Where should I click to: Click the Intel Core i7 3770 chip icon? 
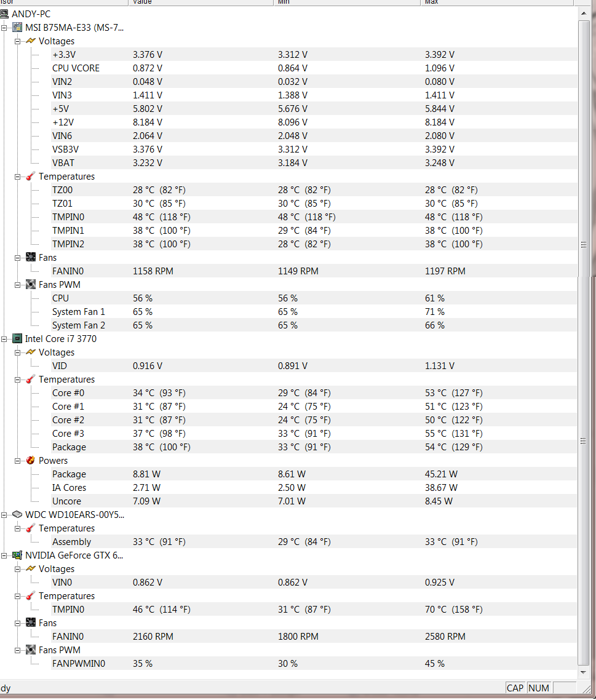(17, 338)
